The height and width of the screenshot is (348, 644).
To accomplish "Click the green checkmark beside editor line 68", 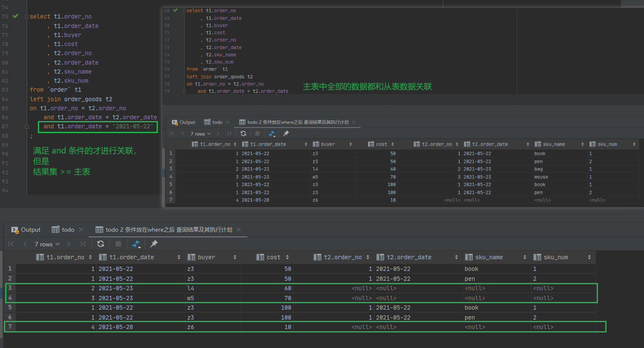I will 175,10.
